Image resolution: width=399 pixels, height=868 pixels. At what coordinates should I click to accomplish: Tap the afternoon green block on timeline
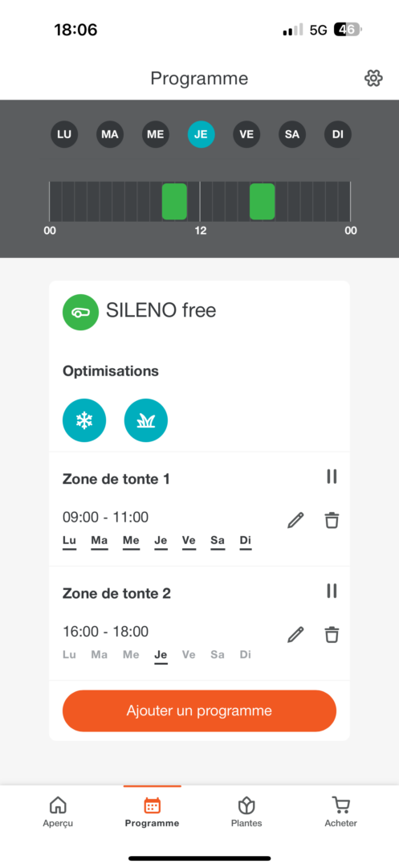[x=262, y=202]
